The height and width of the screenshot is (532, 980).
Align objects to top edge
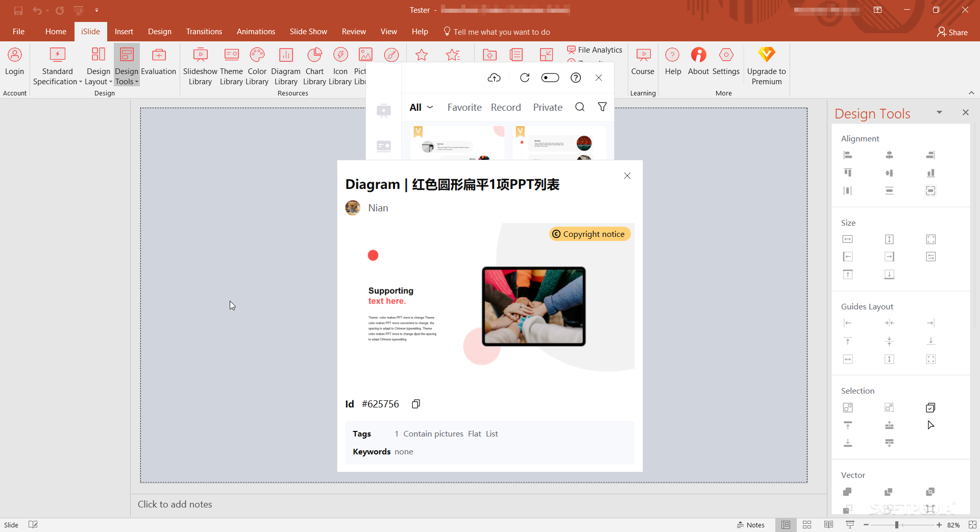coord(848,173)
